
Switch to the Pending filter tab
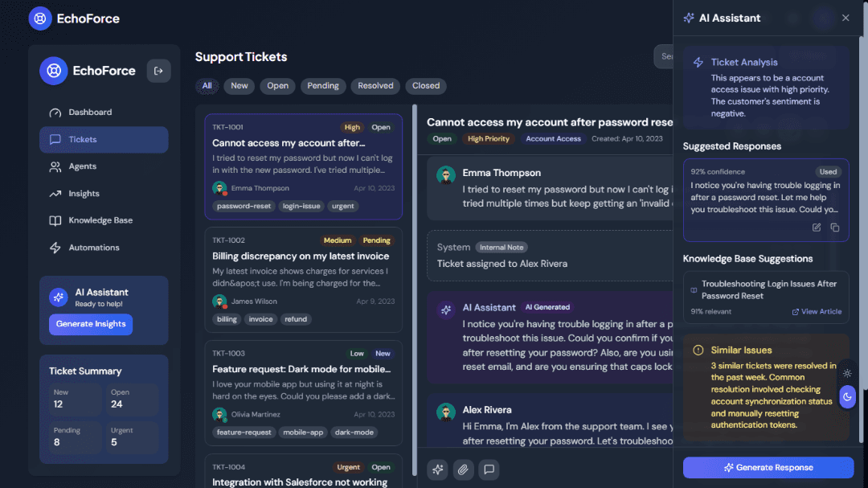coord(323,86)
